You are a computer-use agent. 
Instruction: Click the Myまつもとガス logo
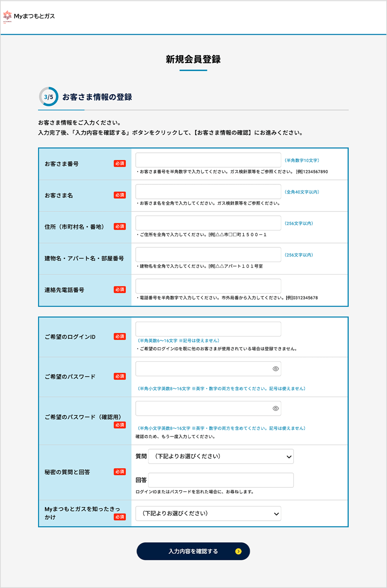coord(29,16)
